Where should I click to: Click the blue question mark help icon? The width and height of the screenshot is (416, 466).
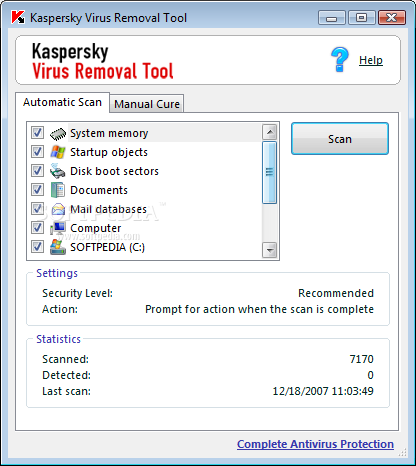tap(340, 59)
